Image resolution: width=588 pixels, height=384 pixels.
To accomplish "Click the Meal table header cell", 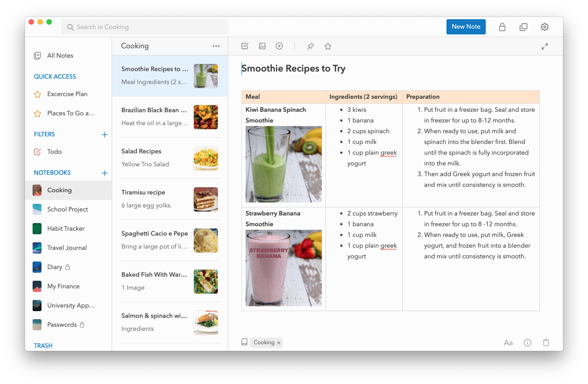I will (284, 97).
